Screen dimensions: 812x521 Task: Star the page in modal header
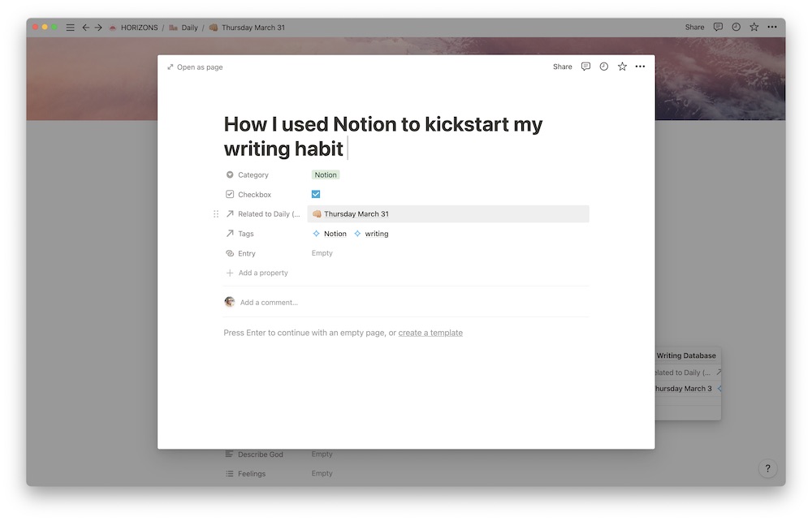point(622,67)
